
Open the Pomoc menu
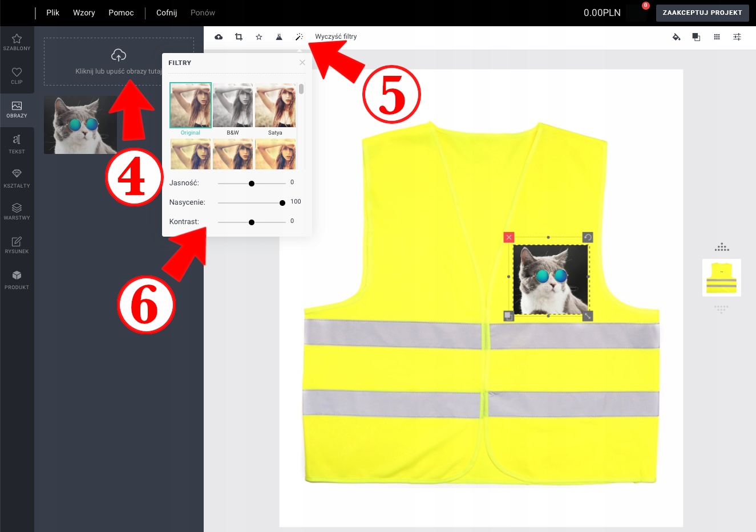coord(121,13)
